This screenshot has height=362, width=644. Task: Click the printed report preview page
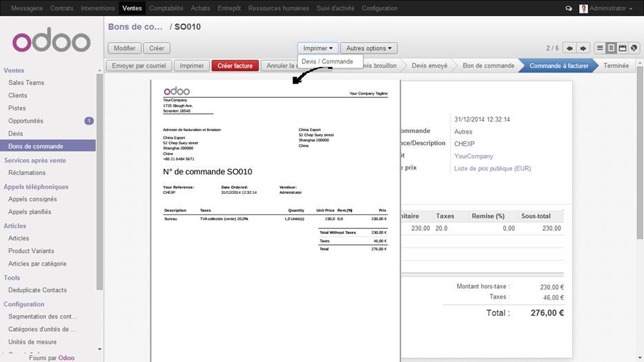(275, 221)
